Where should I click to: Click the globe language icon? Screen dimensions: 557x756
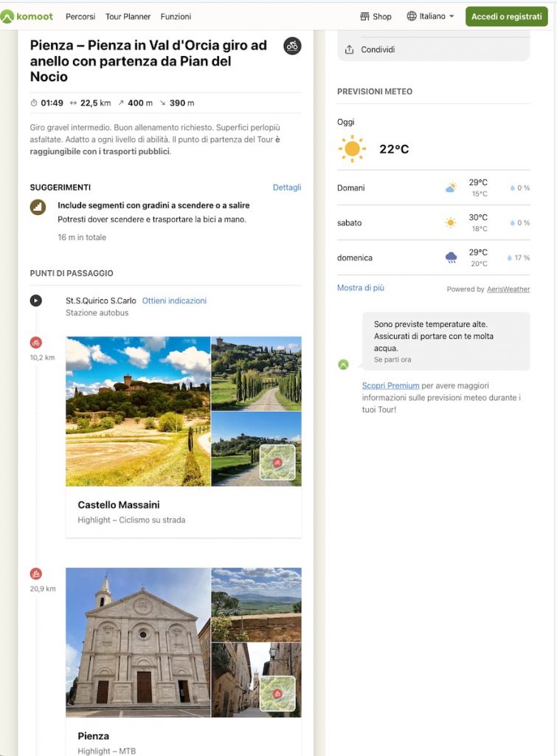coord(412,16)
